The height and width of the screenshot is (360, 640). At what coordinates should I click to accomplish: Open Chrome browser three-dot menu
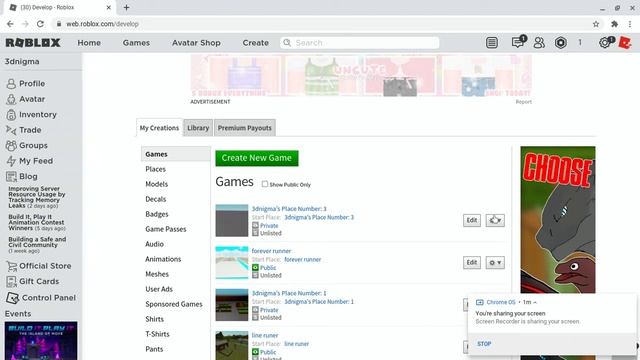(x=631, y=24)
